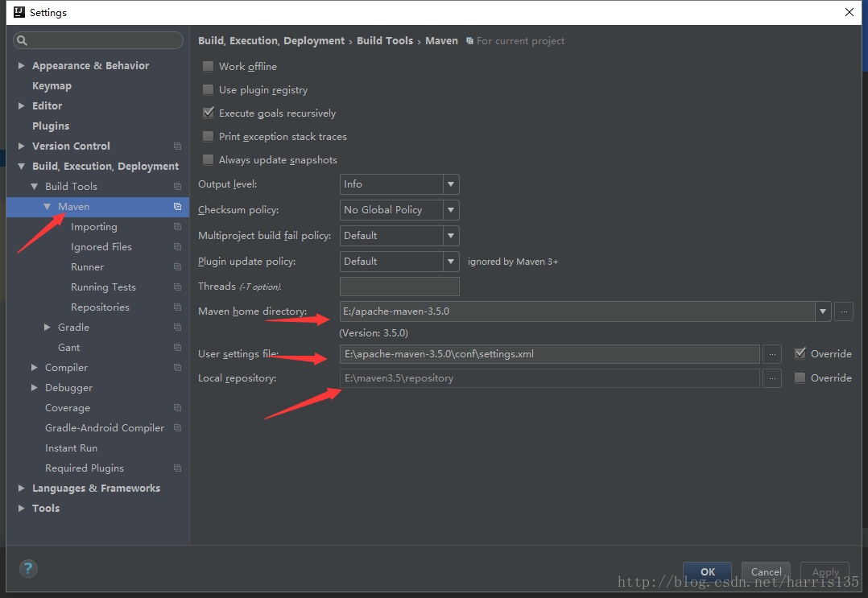Enable Always update snapshots checkbox
The image size is (868, 598).
click(x=208, y=160)
